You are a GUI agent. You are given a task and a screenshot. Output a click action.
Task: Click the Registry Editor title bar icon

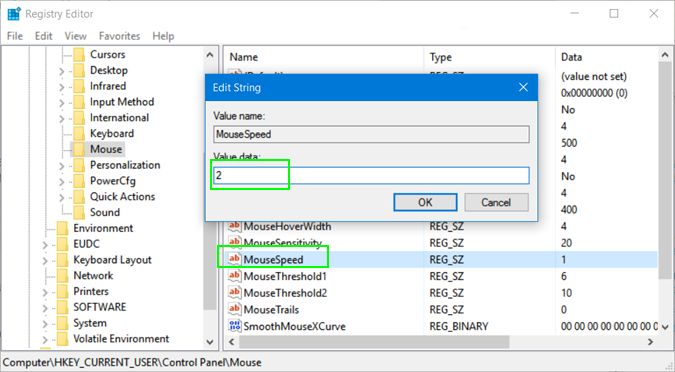coord(14,14)
